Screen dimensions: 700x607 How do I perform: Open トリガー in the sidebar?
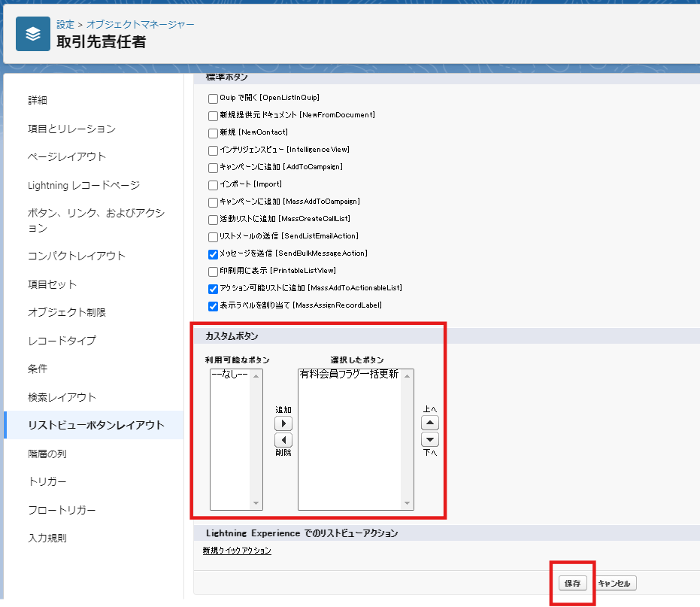click(47, 481)
